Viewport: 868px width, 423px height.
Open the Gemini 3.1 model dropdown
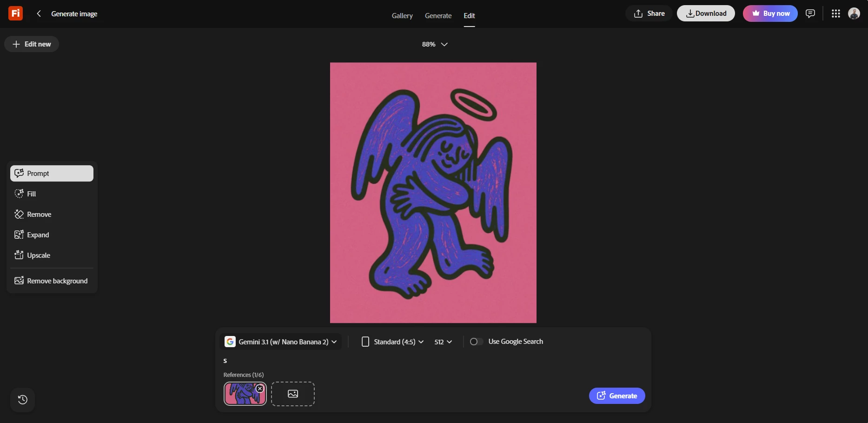[281, 342]
